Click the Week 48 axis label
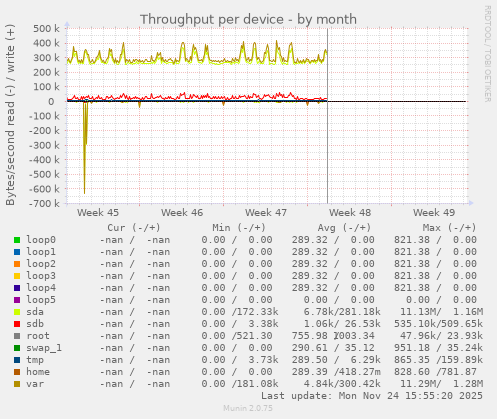This screenshot has width=497, height=419. (350, 213)
